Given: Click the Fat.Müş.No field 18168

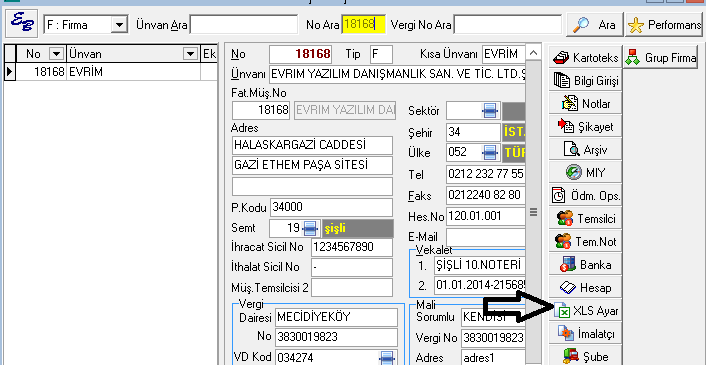Looking at the screenshot, I should point(262,110).
